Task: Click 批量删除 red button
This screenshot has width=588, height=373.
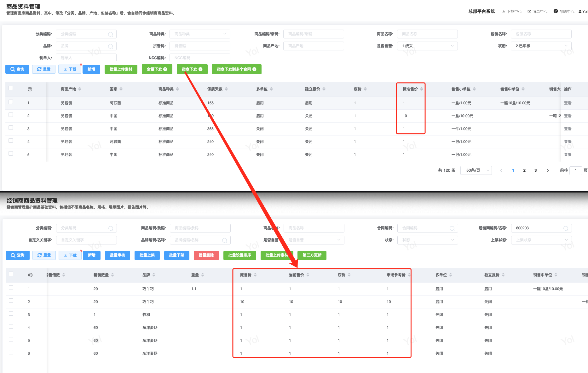Action: point(206,255)
